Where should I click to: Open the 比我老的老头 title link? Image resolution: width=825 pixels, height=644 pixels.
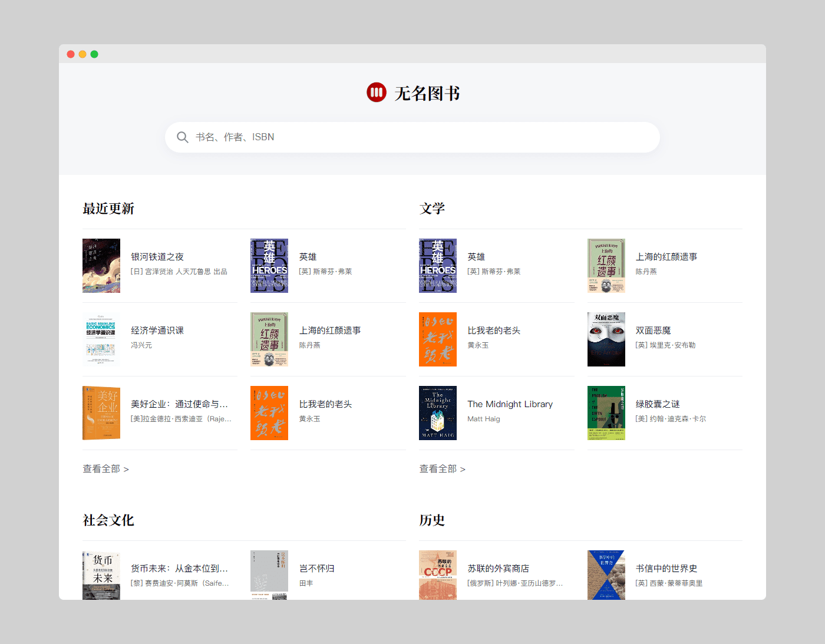[325, 404]
